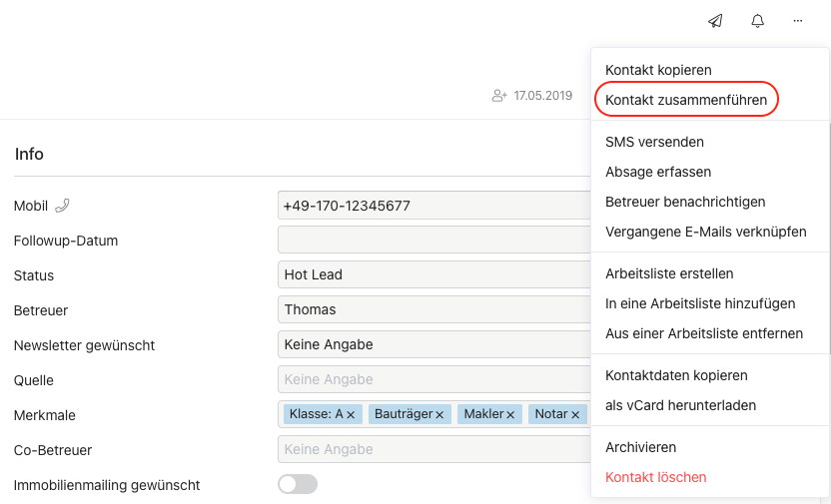Click the paper plane send icon

tap(715, 21)
